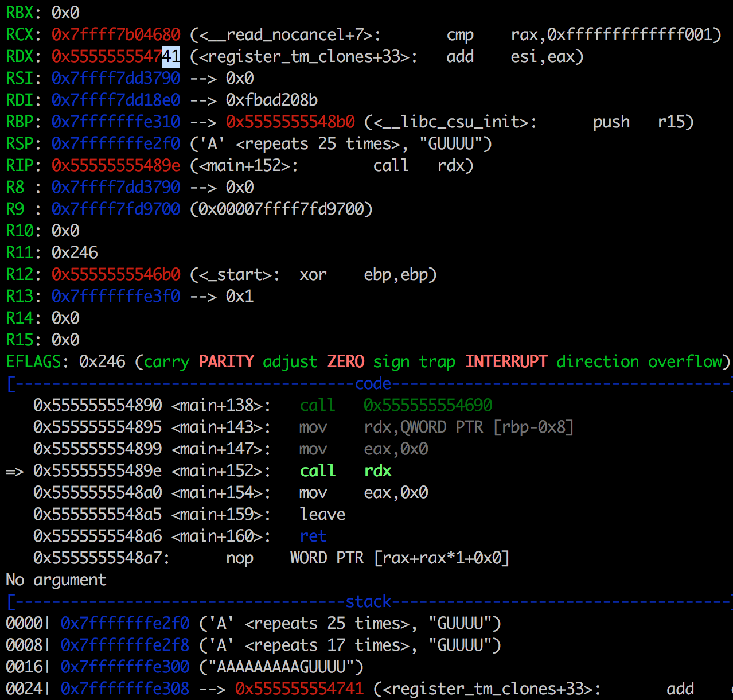Click the RCX address 0x7ffff7b04680

[x=116, y=35]
